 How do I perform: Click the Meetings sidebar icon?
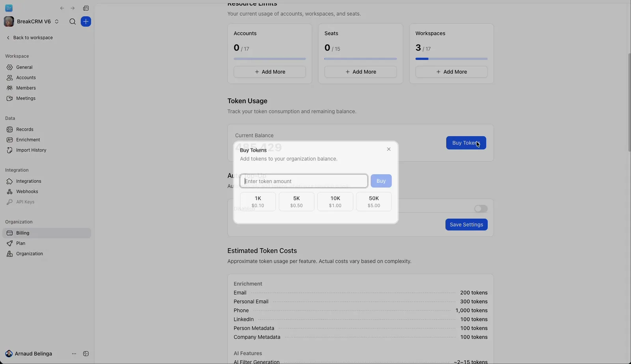click(x=9, y=98)
